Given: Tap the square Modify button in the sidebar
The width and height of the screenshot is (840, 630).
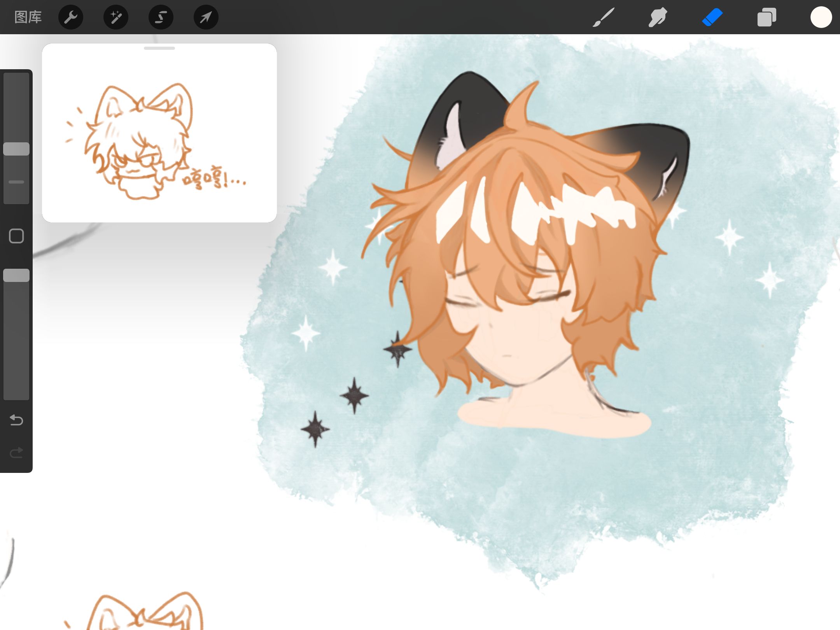Looking at the screenshot, I should point(16,236).
